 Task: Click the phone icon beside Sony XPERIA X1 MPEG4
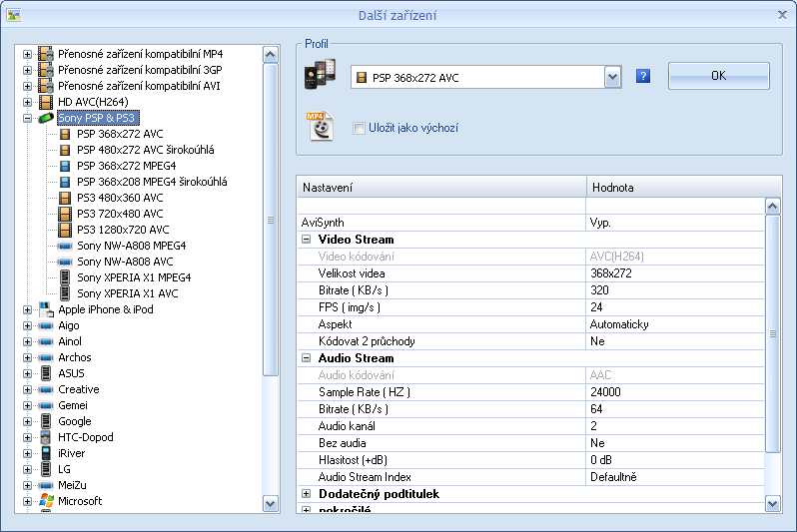[x=65, y=277]
